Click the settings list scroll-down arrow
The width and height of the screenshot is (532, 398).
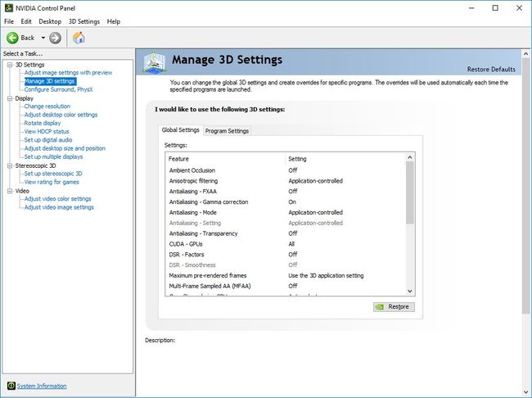click(409, 291)
